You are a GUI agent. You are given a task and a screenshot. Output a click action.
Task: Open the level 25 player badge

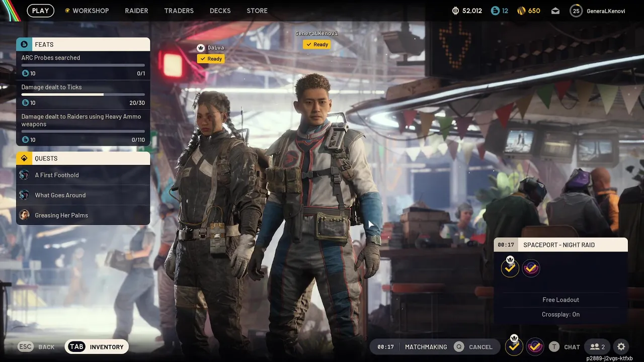(576, 11)
